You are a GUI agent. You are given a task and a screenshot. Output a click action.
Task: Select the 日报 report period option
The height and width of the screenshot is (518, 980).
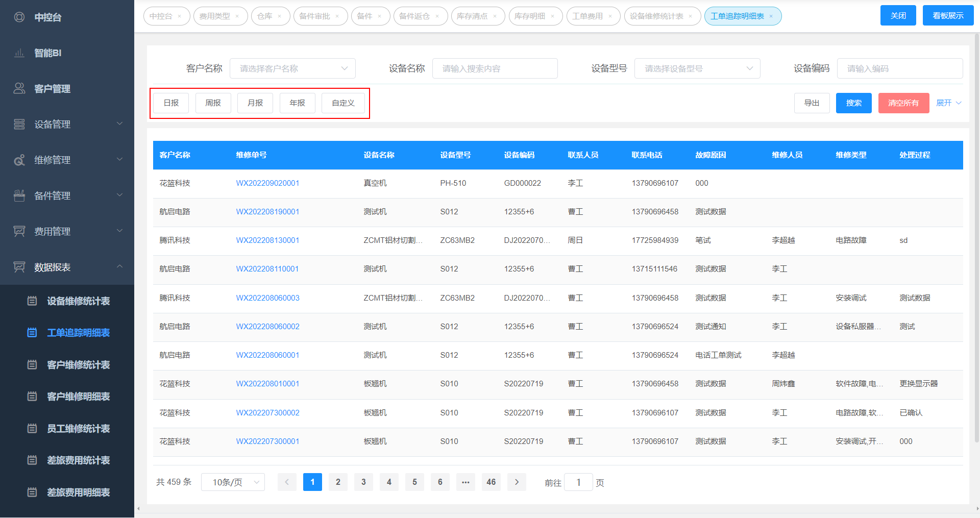point(171,103)
